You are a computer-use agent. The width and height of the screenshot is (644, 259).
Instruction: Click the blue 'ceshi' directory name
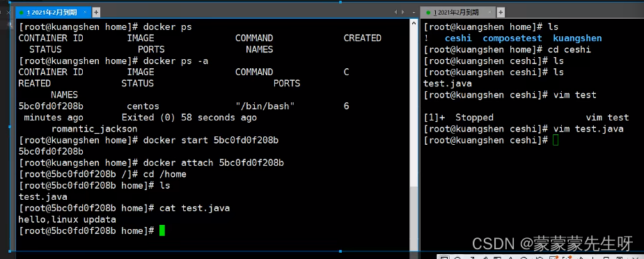point(458,38)
